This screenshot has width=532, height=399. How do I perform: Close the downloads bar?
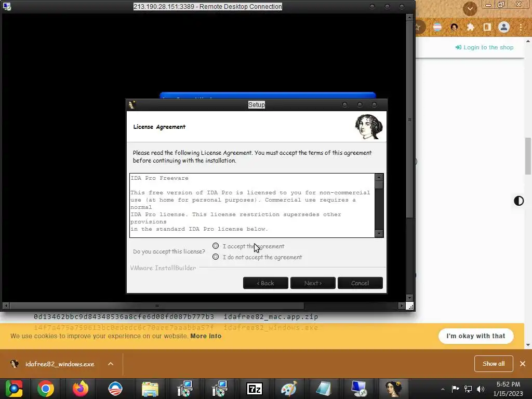(523, 364)
